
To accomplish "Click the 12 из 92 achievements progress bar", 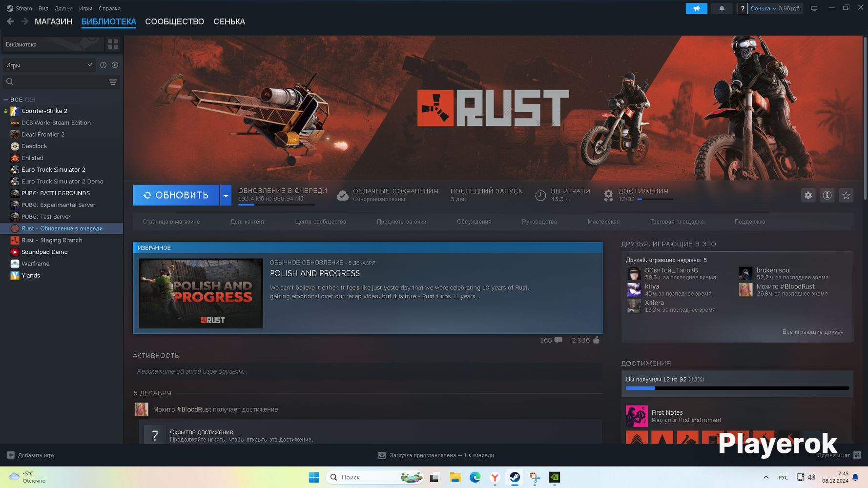I will tap(737, 388).
